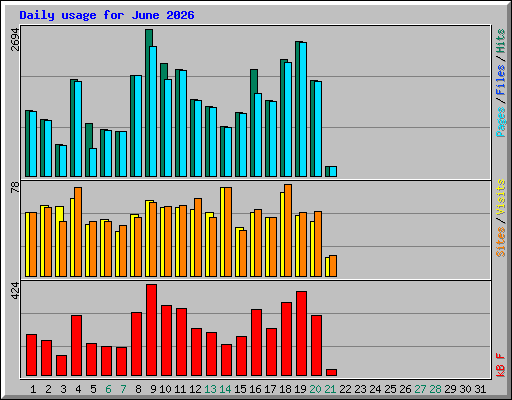Click the red KB bar for day 19
The width and height of the screenshot is (512, 400).
tap(301, 334)
